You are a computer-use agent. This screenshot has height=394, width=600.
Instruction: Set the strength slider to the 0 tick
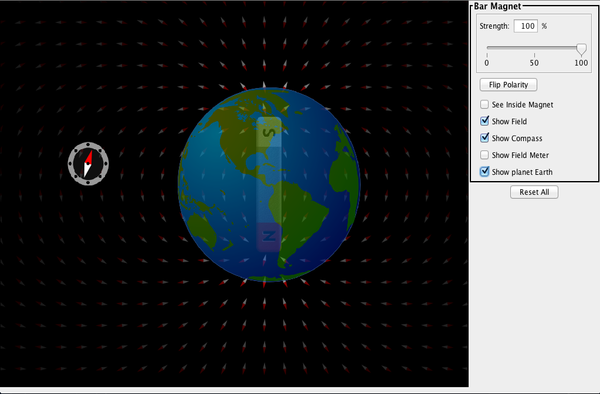point(487,48)
